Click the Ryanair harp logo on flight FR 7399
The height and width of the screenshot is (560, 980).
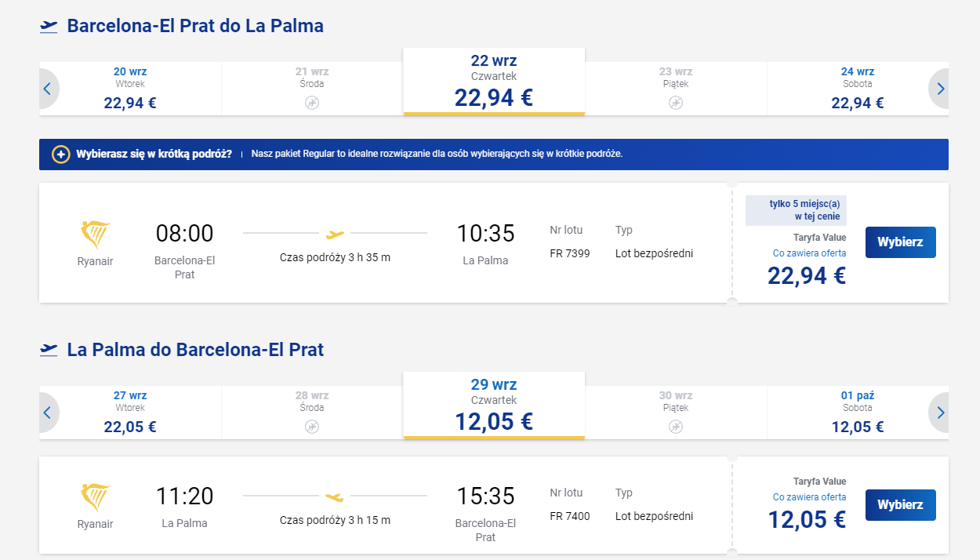click(x=96, y=235)
